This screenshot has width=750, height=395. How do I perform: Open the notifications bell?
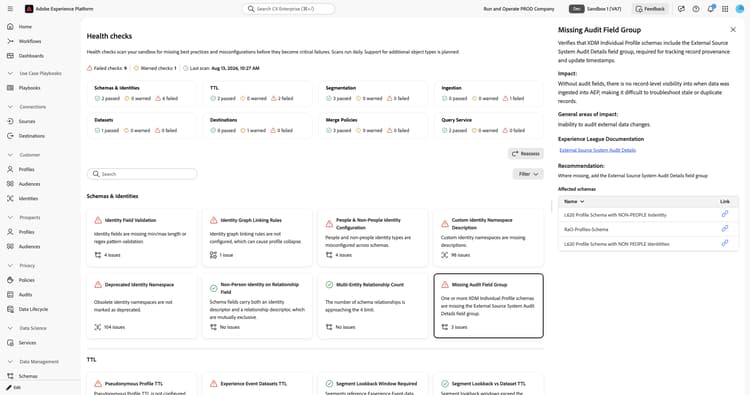(x=711, y=9)
